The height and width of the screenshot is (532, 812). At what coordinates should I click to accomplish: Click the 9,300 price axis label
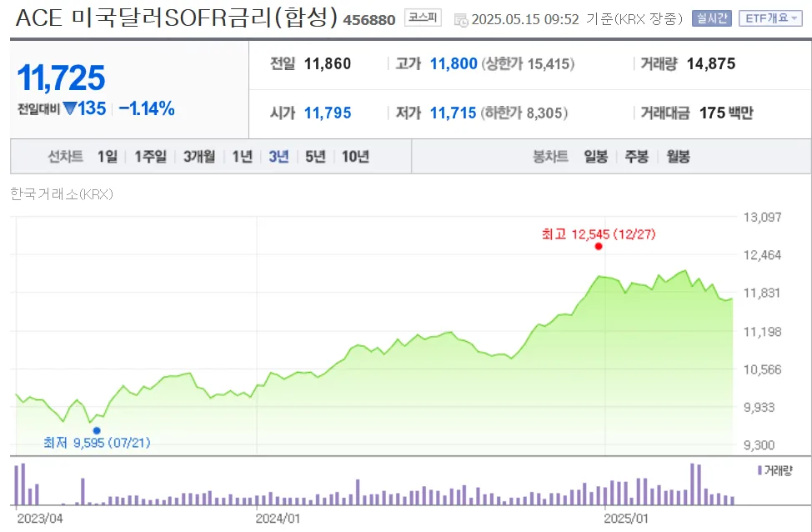tap(759, 445)
